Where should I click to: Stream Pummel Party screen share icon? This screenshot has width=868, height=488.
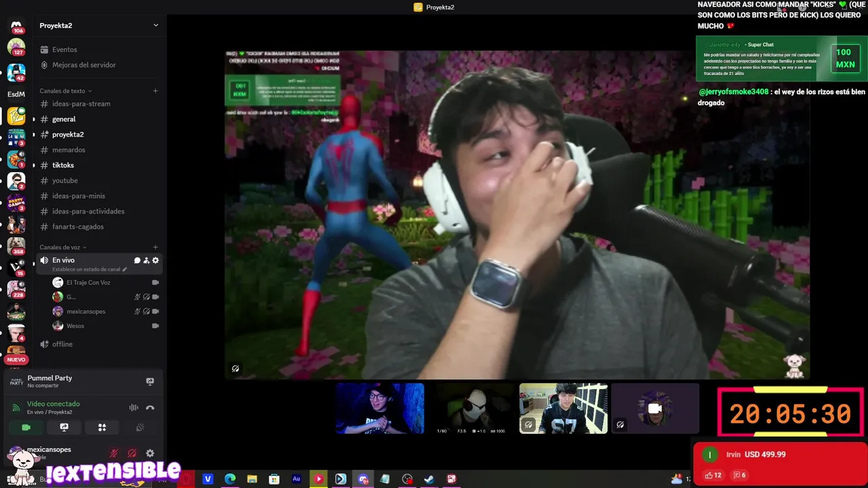150,382
